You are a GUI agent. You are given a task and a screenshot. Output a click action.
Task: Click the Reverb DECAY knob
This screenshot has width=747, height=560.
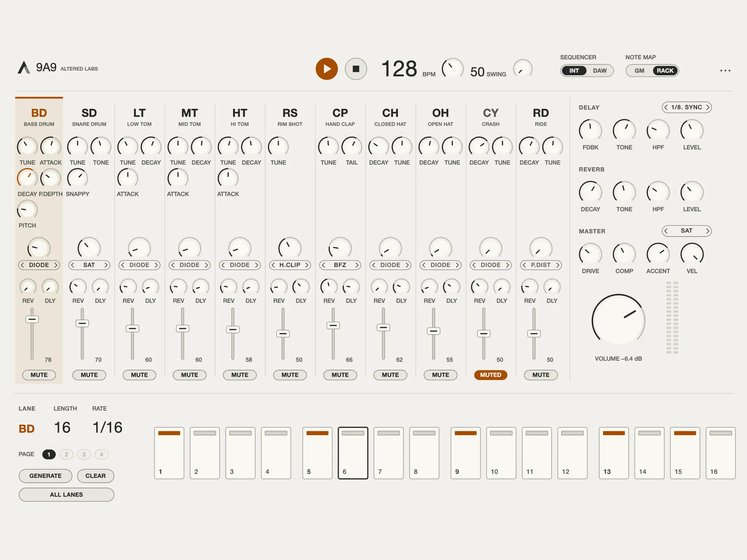pos(590,192)
